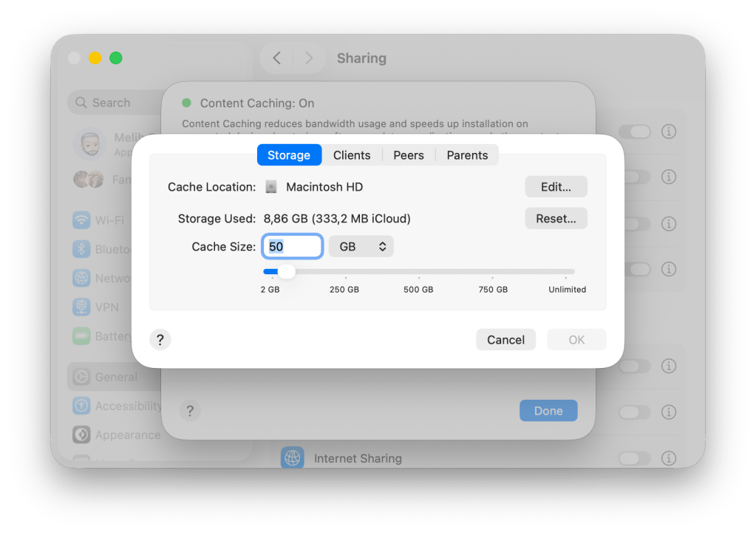
Task: Click the info button next to Internet Sharing
Action: tap(669, 458)
